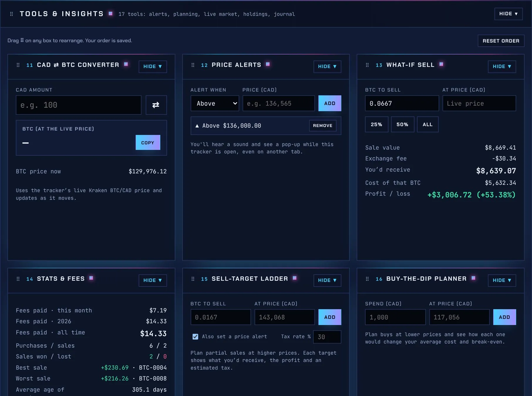Remove the Above $136,000.00 alert
The image size is (532, 396).
[x=323, y=126]
